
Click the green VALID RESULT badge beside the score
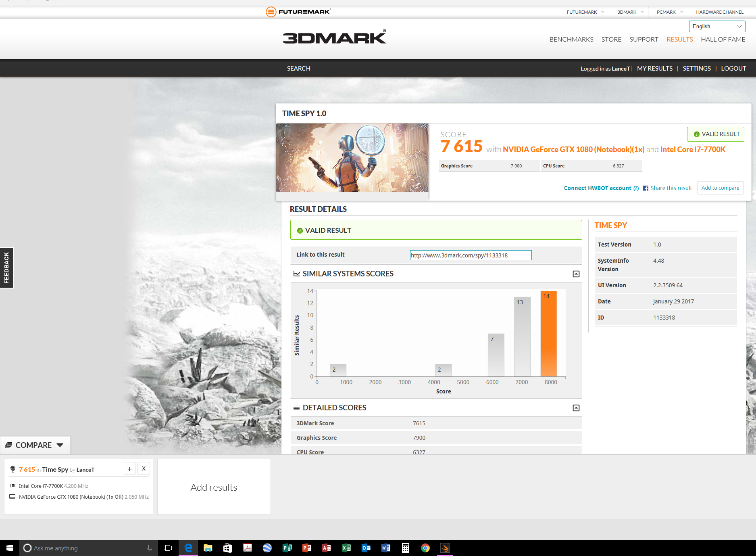pos(716,134)
